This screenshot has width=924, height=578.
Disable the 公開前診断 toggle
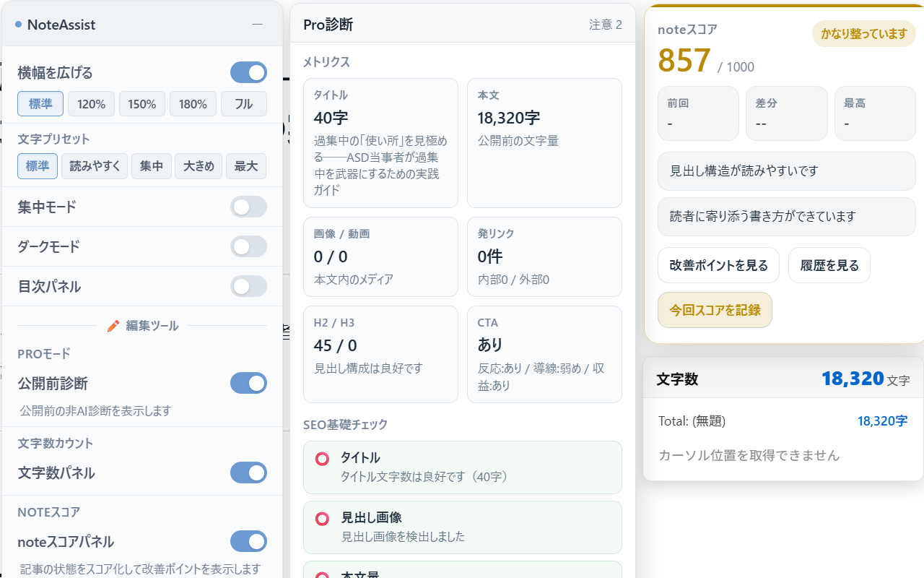248,383
